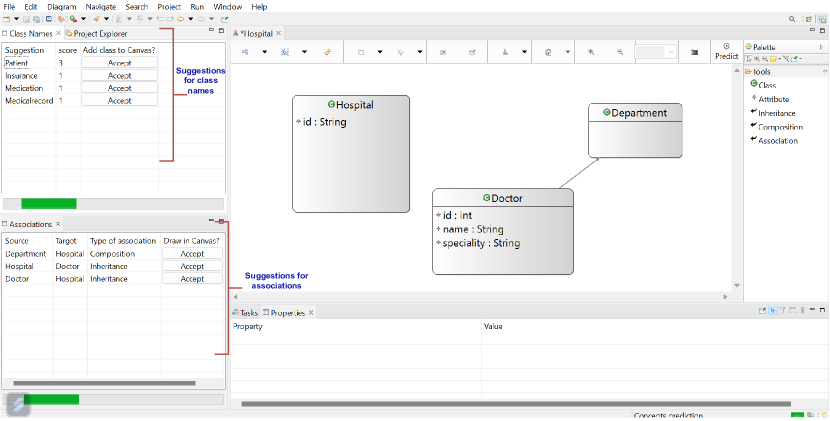Click the orange link icon in diagram toolbar
Viewport: 830px width, 421px height.
[328, 52]
